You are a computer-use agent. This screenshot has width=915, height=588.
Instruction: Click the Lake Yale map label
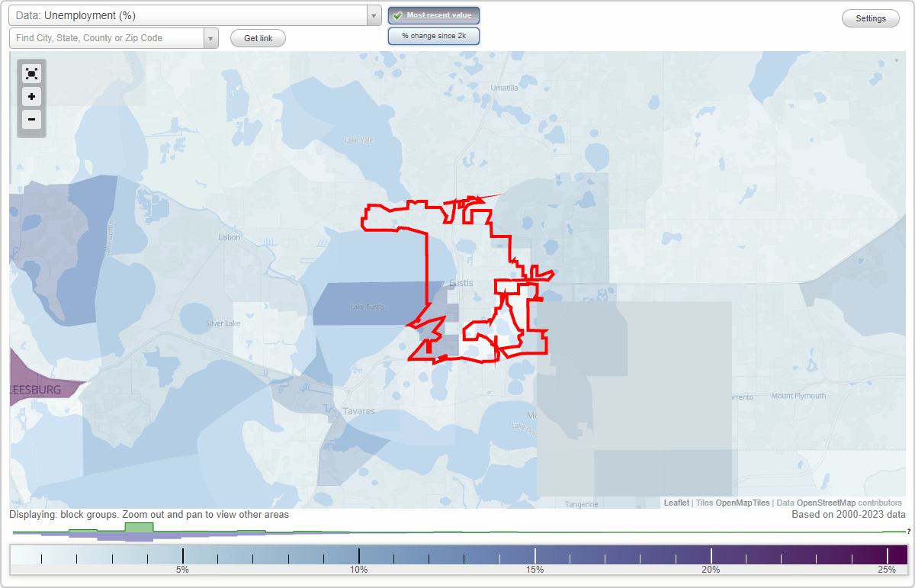[x=358, y=140]
